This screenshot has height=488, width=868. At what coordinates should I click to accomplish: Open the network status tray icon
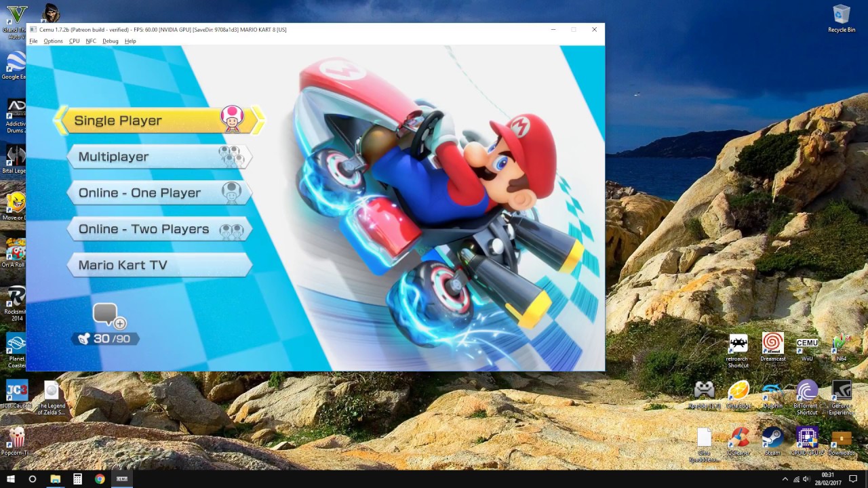click(x=797, y=479)
